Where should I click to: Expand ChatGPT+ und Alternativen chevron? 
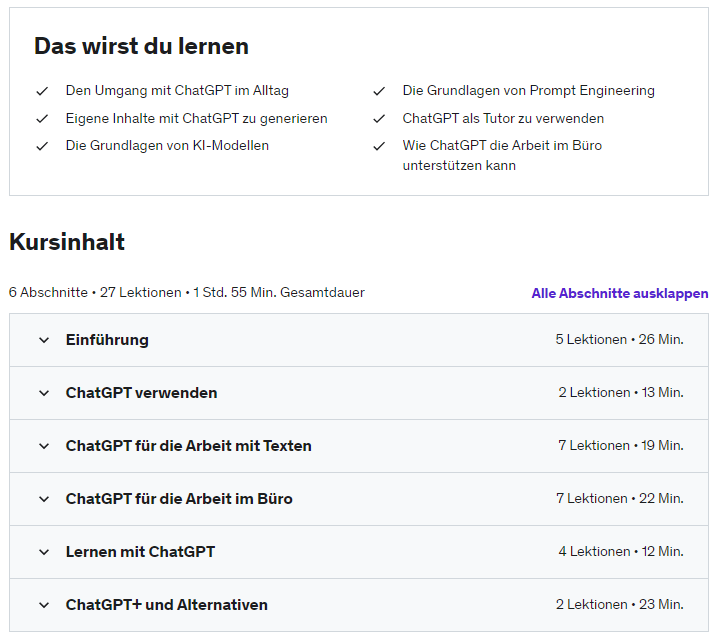pyautogui.click(x=44, y=605)
